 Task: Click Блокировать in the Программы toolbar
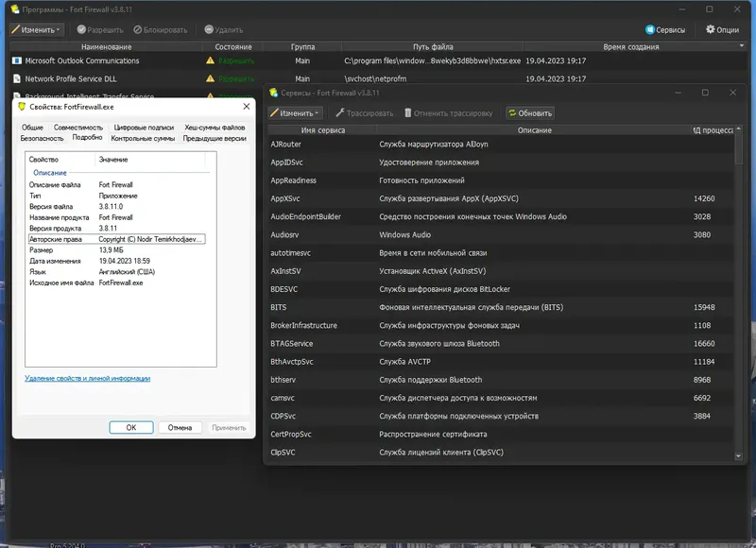click(160, 30)
